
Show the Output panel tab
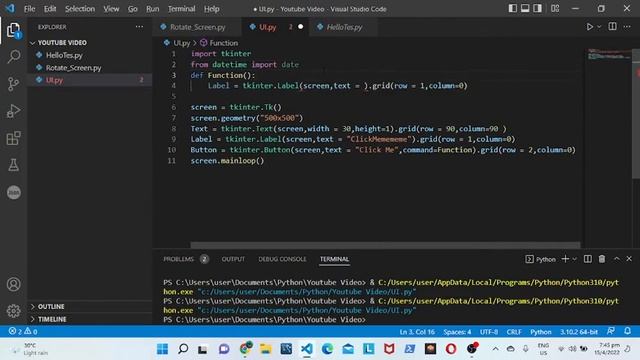point(233,259)
